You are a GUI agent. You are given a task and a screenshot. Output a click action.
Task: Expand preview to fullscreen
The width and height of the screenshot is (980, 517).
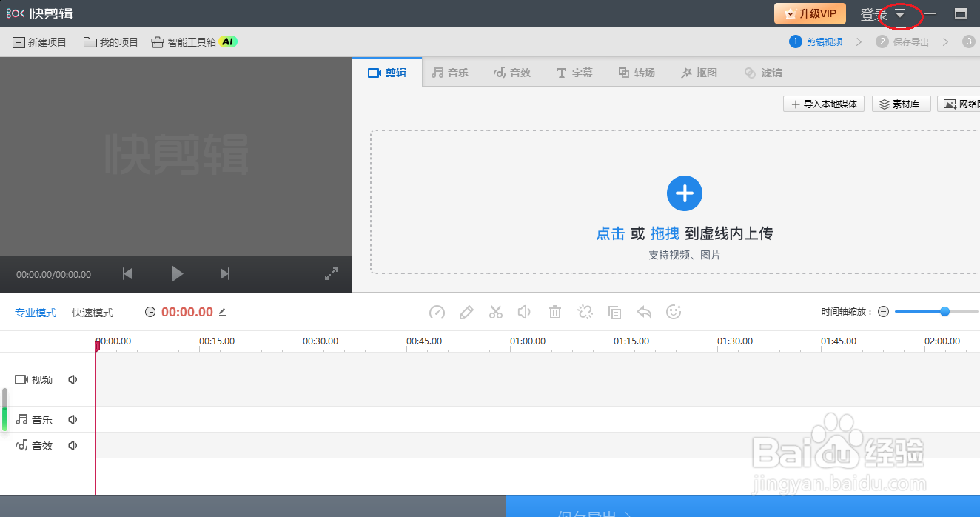coord(331,274)
